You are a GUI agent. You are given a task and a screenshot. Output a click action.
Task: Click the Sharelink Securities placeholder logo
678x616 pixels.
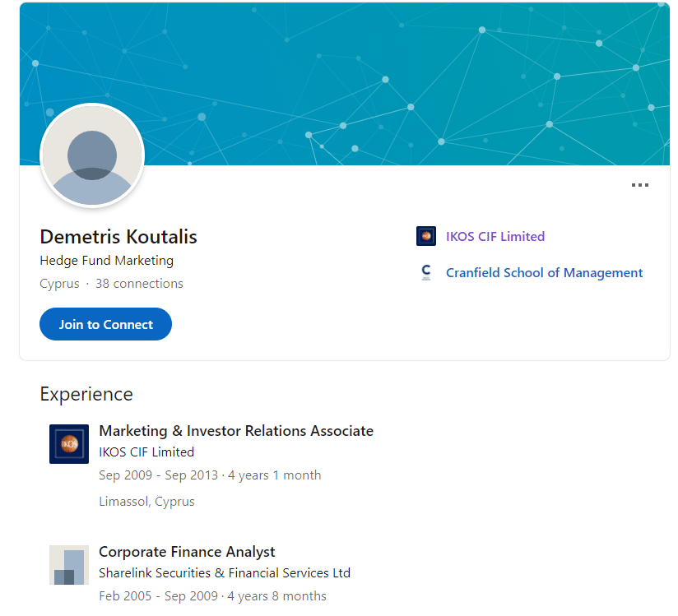69,565
